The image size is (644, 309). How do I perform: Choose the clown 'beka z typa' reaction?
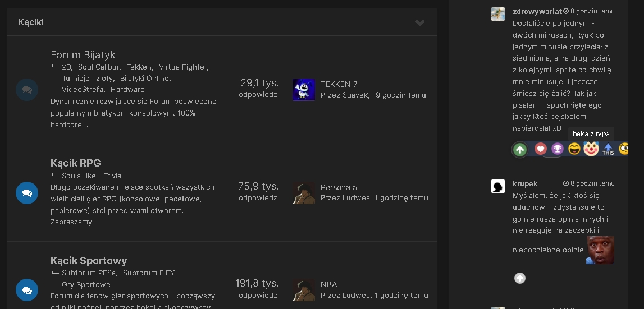[x=591, y=149]
